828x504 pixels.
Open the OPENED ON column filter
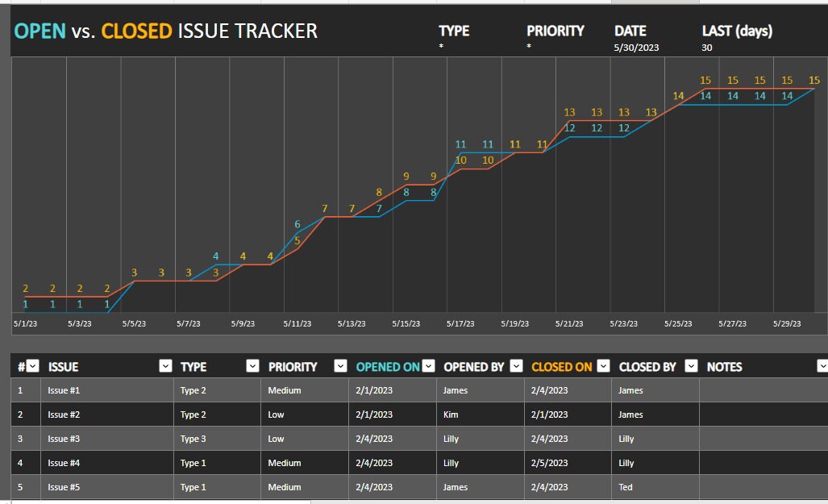427,366
